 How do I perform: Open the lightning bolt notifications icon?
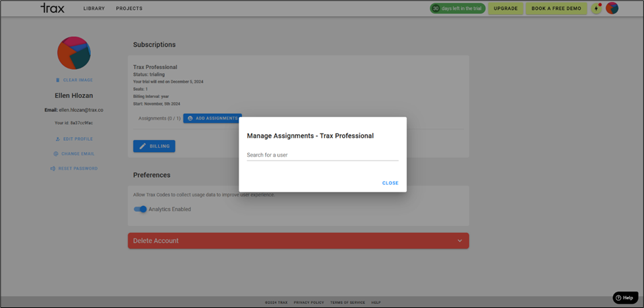tap(596, 8)
